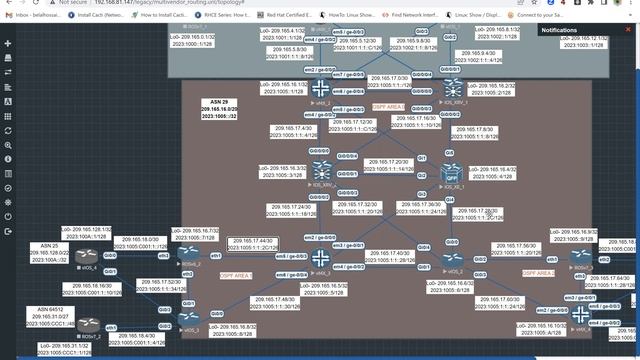Click the '209.165.17.20/30' link label
The image size is (640, 360).
click(389, 165)
